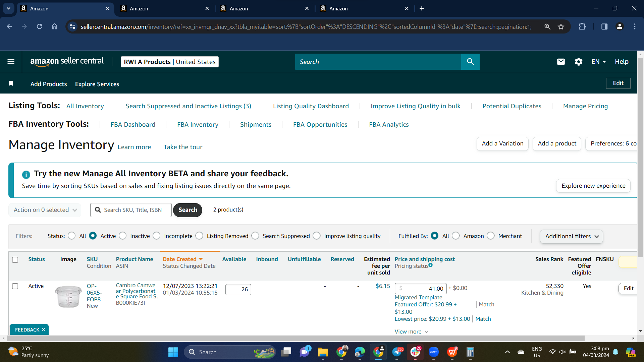The image size is (644, 362).
Task: Select the Search Suppressed status filter
Action: click(255, 236)
